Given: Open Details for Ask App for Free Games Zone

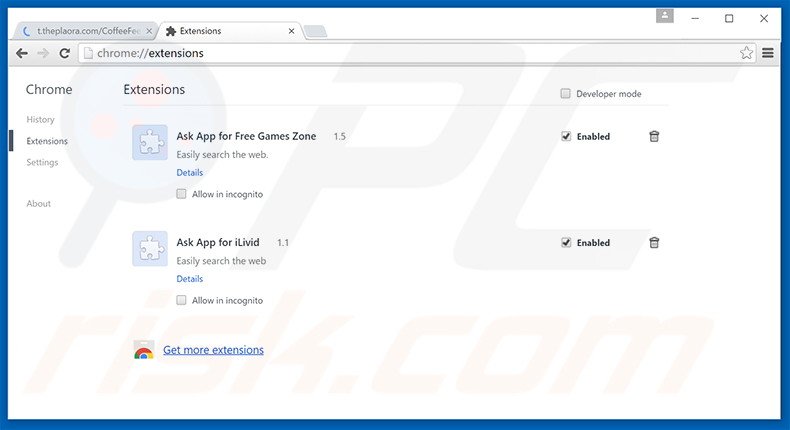Looking at the screenshot, I should click(x=189, y=173).
